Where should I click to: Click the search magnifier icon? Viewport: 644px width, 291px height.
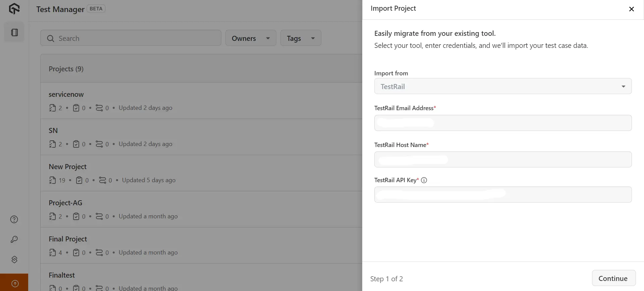[51, 39]
